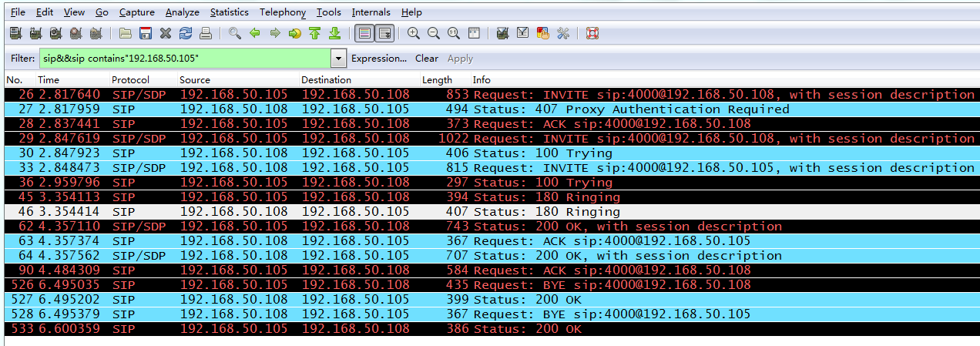Close this capture file X icon
Image resolution: width=980 pixels, height=346 pixels.
click(166, 33)
